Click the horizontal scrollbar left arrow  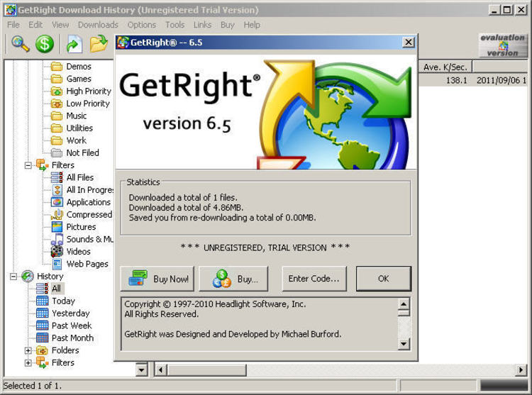tap(161, 369)
